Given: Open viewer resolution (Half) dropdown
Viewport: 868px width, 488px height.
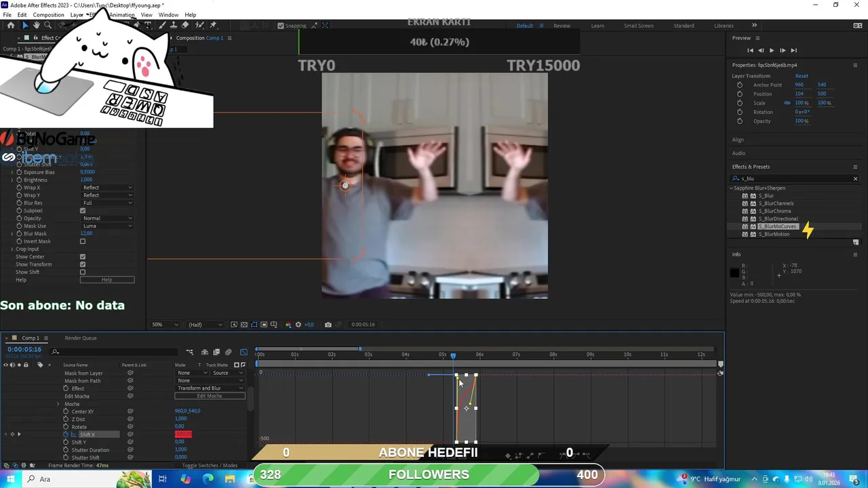Looking at the screenshot, I should 205,325.
